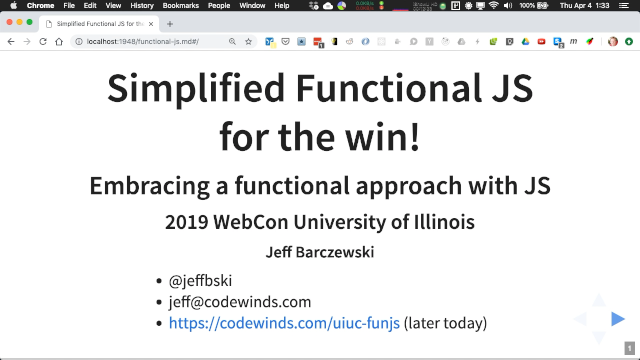The height and width of the screenshot is (360, 640).
Task: Open the notification center list icon
Action: pyautogui.click(x=624, y=5)
